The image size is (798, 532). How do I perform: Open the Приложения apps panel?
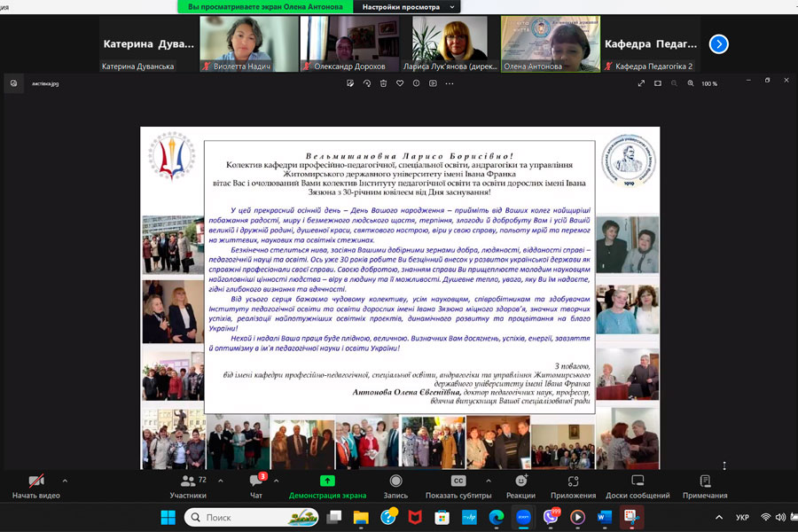tap(573, 487)
